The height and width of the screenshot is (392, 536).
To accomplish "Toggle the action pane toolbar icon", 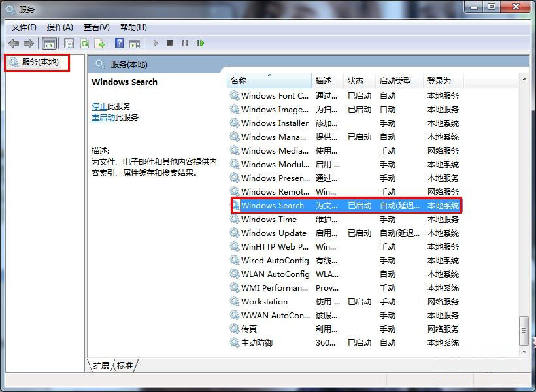I will (135, 43).
